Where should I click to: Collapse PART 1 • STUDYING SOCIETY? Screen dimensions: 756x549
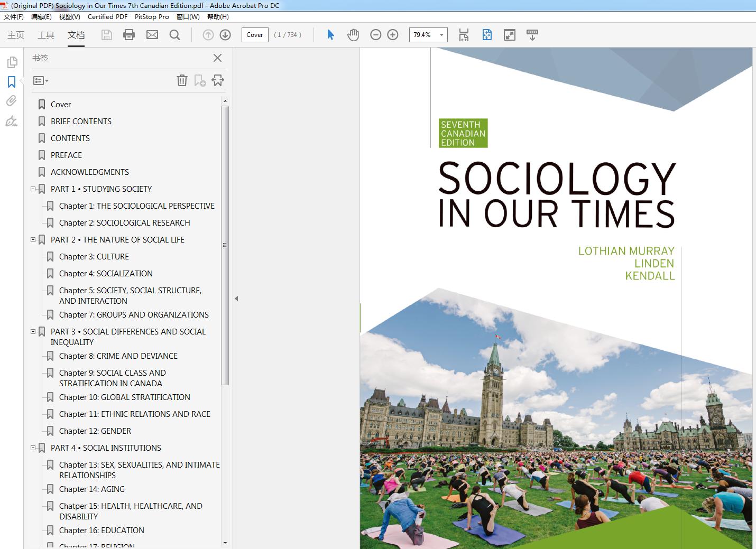click(x=33, y=189)
